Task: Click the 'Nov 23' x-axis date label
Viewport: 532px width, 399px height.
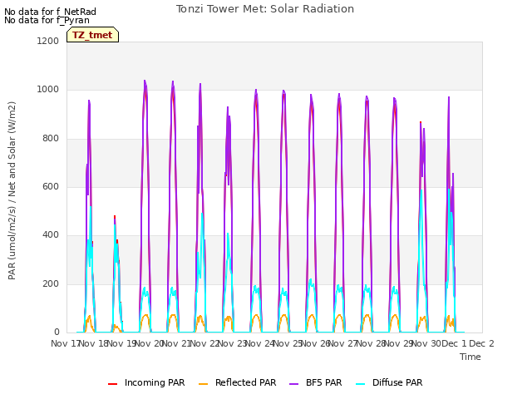Action: (233, 343)
